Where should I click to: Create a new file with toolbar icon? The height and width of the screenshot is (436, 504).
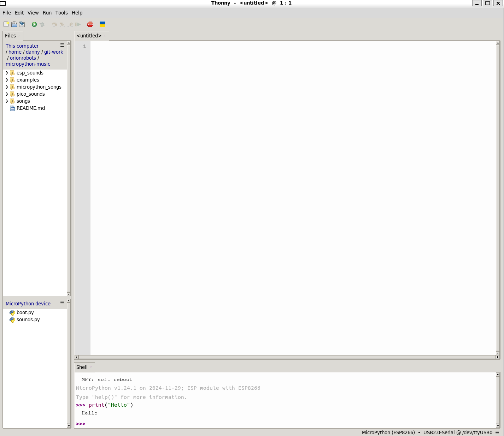(6, 24)
